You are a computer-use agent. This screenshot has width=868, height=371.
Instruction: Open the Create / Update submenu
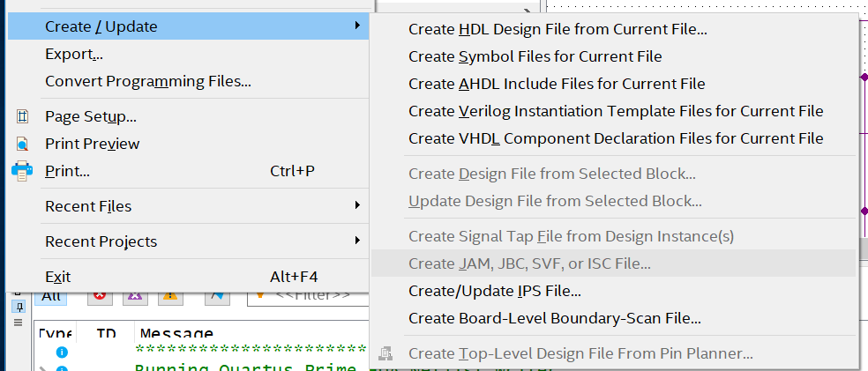(188, 26)
